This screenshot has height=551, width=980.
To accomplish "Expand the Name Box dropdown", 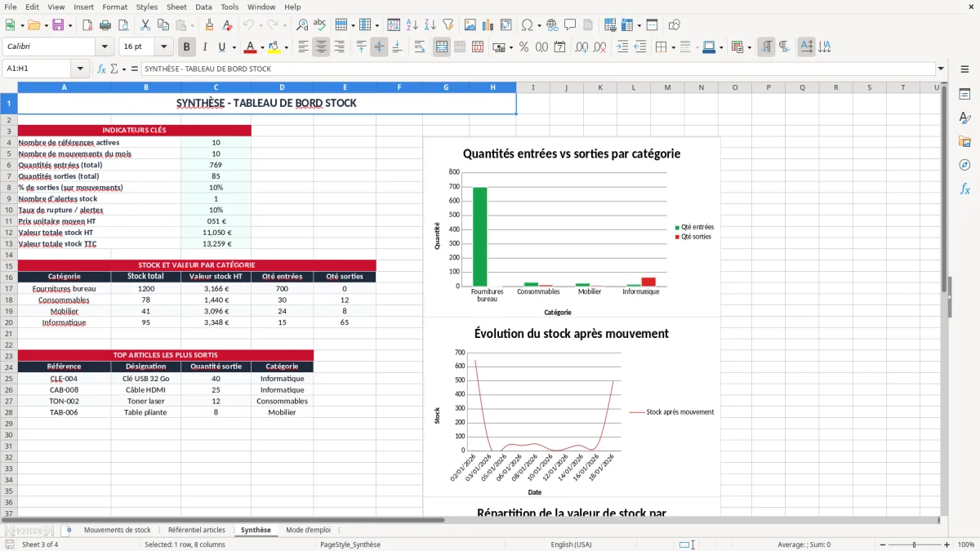I will coord(80,69).
